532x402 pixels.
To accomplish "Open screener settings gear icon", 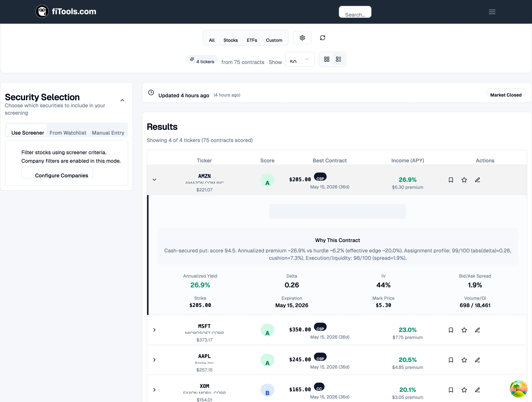I will point(302,38).
